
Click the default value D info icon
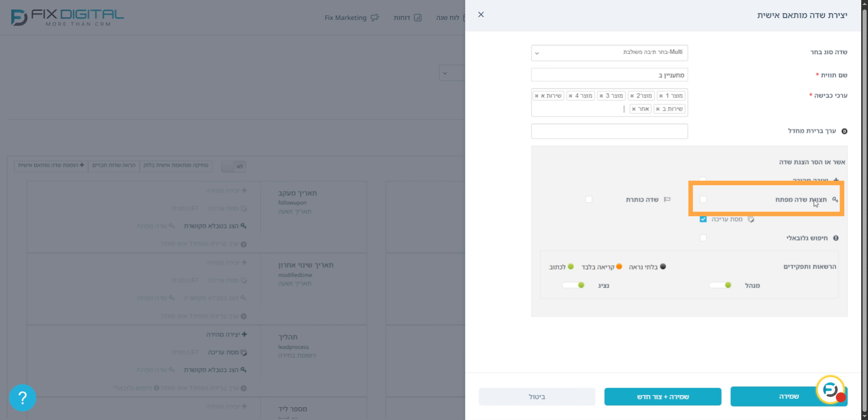tap(844, 131)
